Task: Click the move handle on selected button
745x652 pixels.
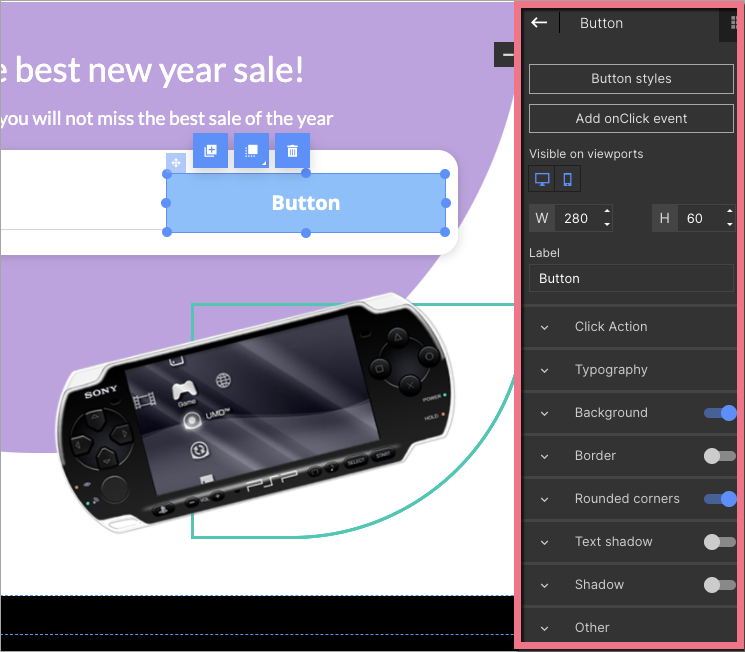Action: coord(175,162)
